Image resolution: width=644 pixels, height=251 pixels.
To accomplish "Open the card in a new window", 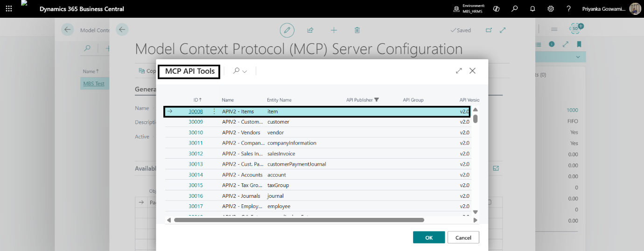I will point(489,30).
